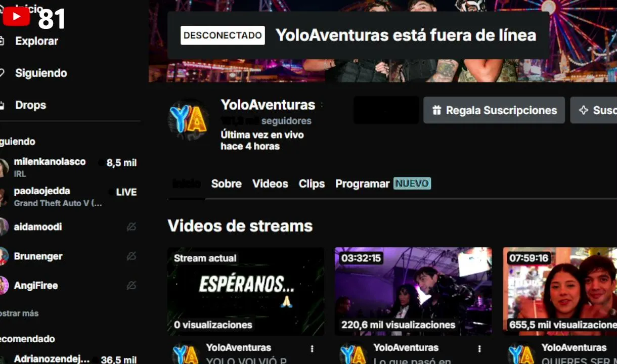Switch to the Videos tab
Image resolution: width=617 pixels, height=364 pixels.
pyautogui.click(x=270, y=184)
